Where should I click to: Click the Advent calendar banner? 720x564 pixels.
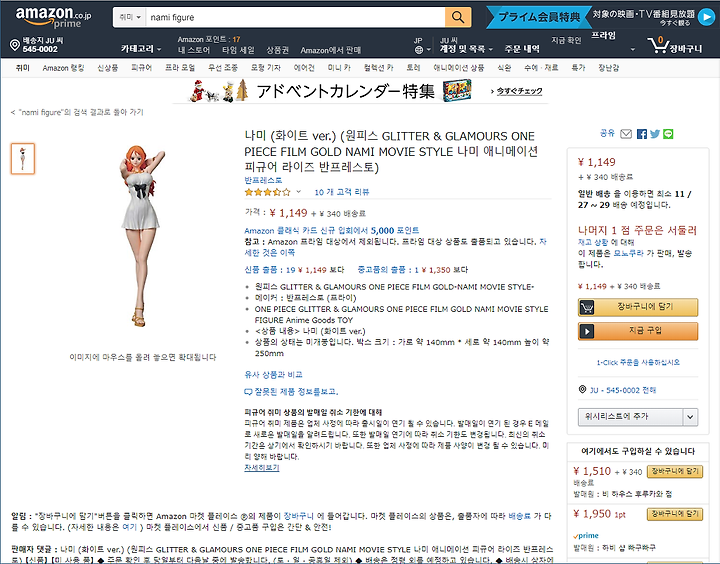(360, 90)
